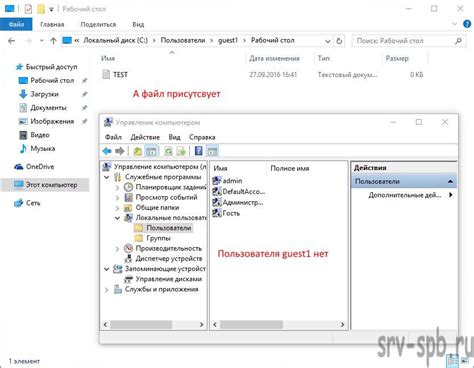
Task: Click Пользователи in Explorer address breadcrumb
Action: pyautogui.click(x=183, y=41)
